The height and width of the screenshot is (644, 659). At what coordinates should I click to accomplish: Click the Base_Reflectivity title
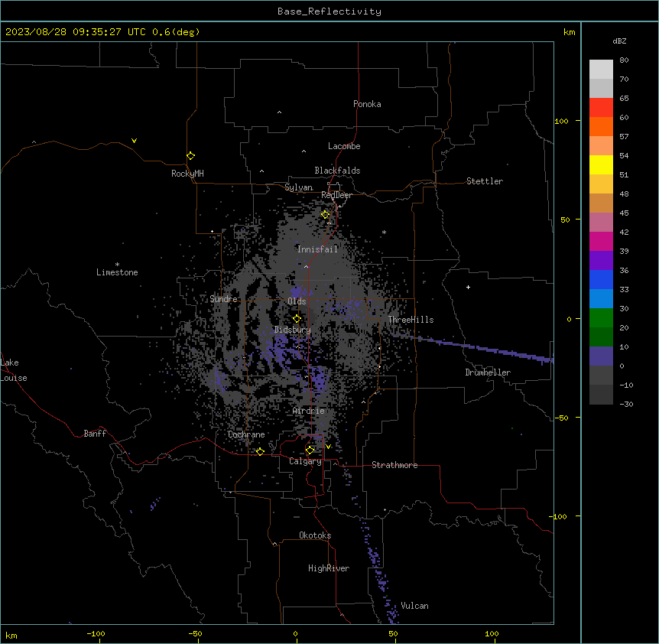click(329, 11)
